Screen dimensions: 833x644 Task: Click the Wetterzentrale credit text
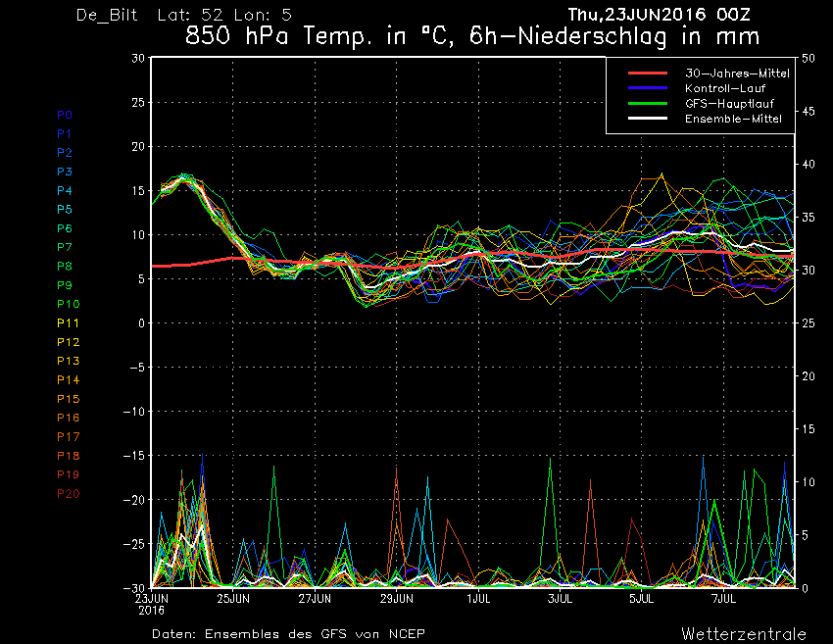tap(744, 634)
